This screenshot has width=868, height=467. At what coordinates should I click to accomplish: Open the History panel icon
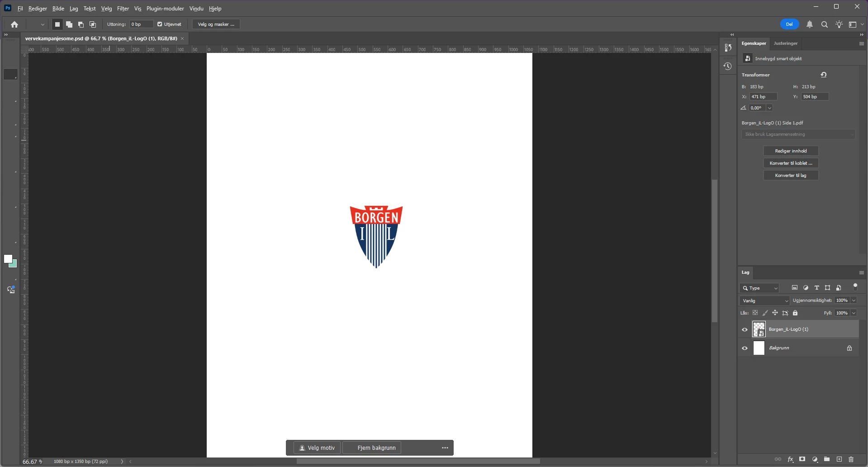point(727,66)
